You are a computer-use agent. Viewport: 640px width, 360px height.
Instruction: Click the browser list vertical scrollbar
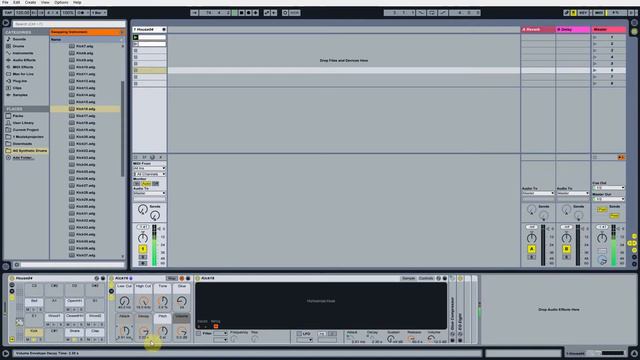coord(122,129)
